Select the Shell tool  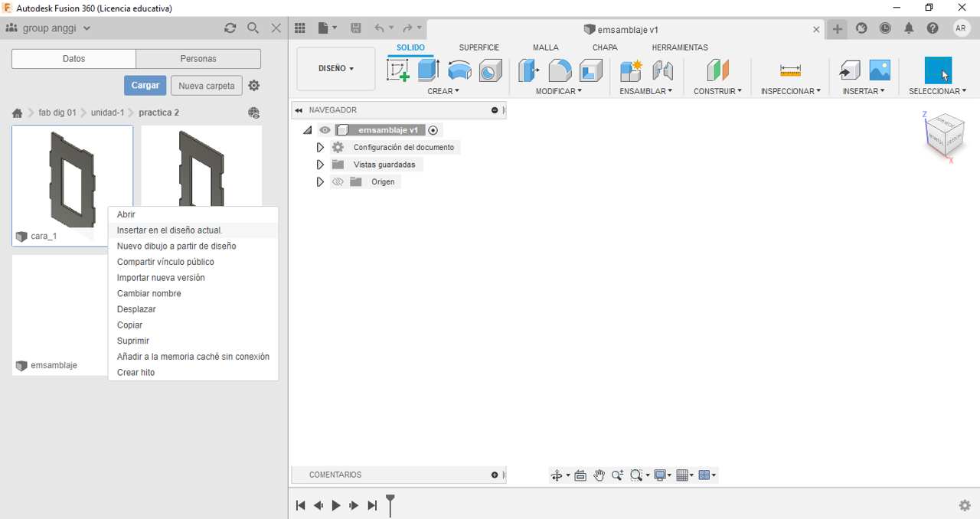coord(591,70)
